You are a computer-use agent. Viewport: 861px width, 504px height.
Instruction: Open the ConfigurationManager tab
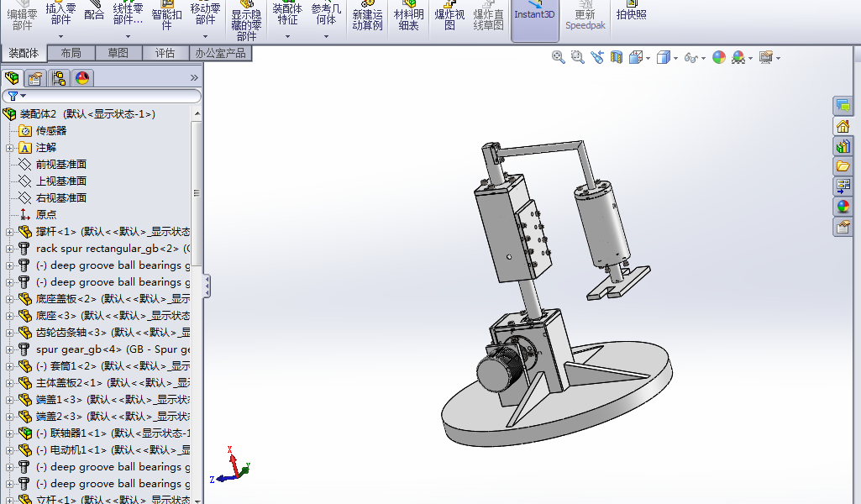point(59,78)
